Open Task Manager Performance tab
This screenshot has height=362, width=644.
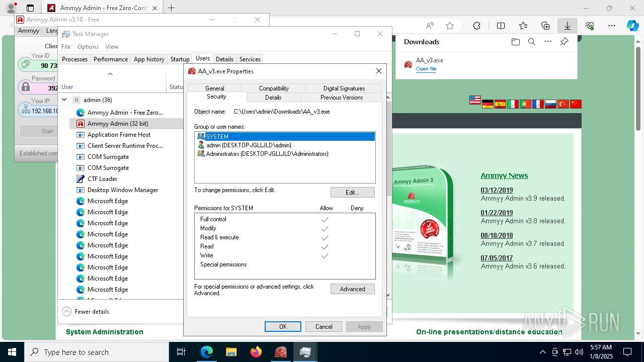[111, 59]
